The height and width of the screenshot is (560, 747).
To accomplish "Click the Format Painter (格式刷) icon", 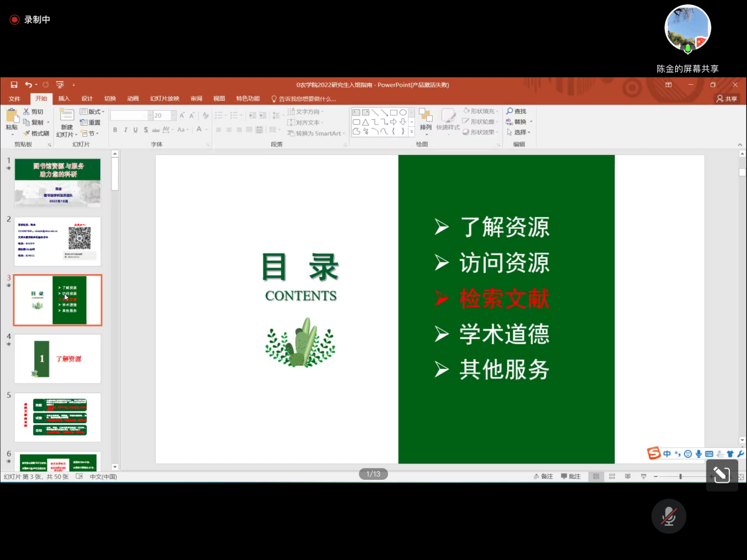I will (27, 134).
